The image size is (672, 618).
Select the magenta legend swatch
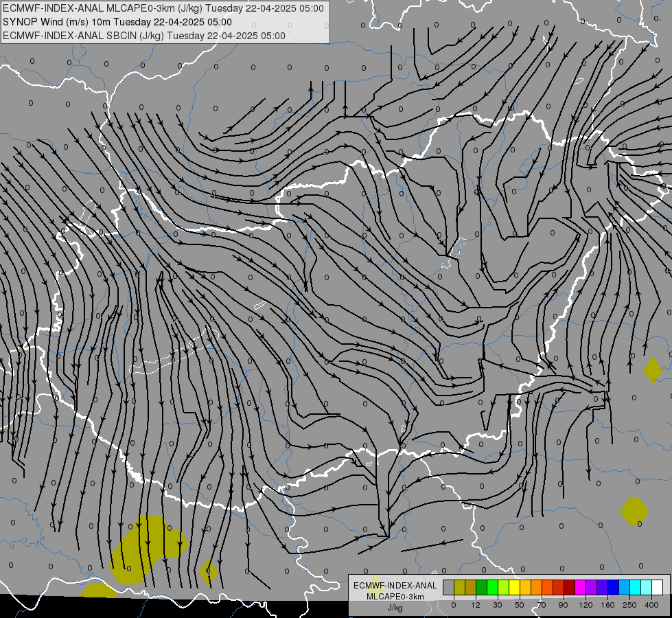pos(580,587)
